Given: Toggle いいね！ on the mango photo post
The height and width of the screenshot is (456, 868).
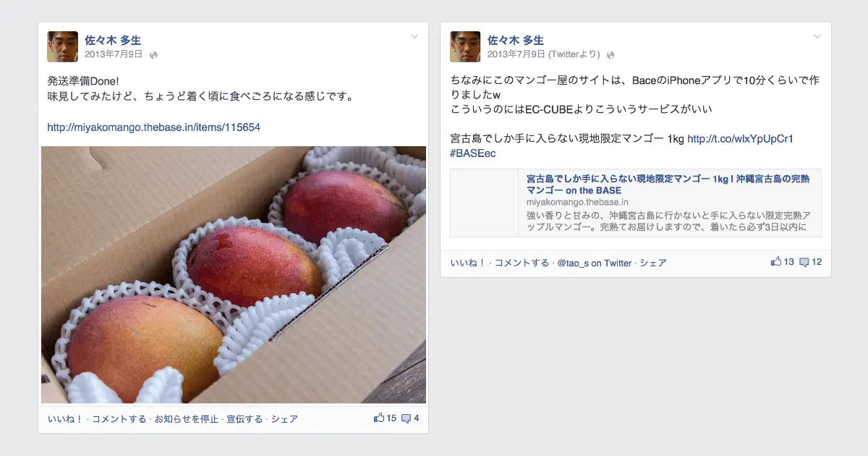Looking at the screenshot, I should click(65, 419).
